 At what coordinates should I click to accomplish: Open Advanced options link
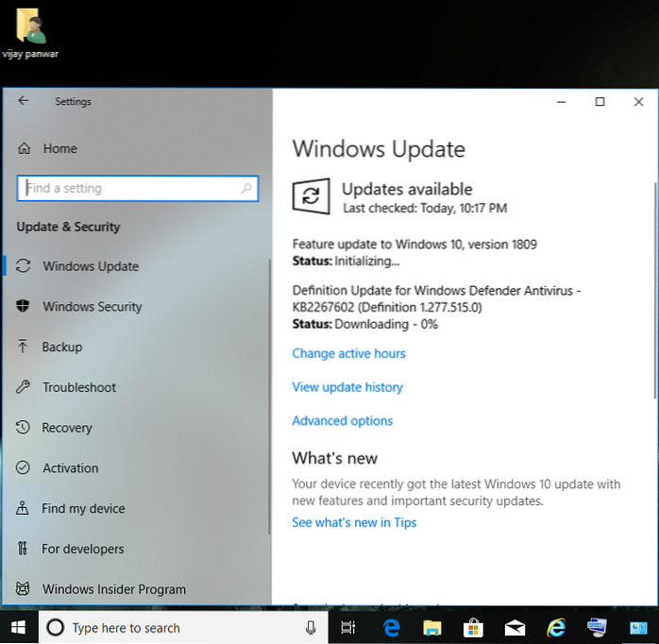point(342,421)
